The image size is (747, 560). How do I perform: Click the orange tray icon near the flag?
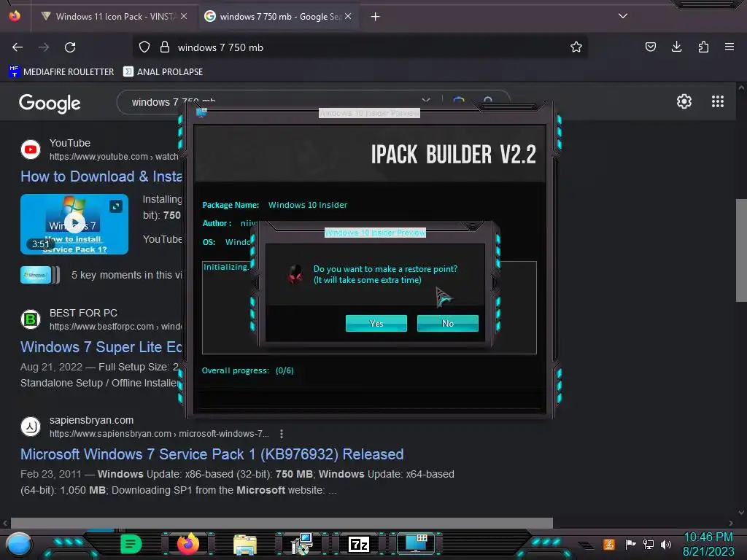(x=609, y=544)
